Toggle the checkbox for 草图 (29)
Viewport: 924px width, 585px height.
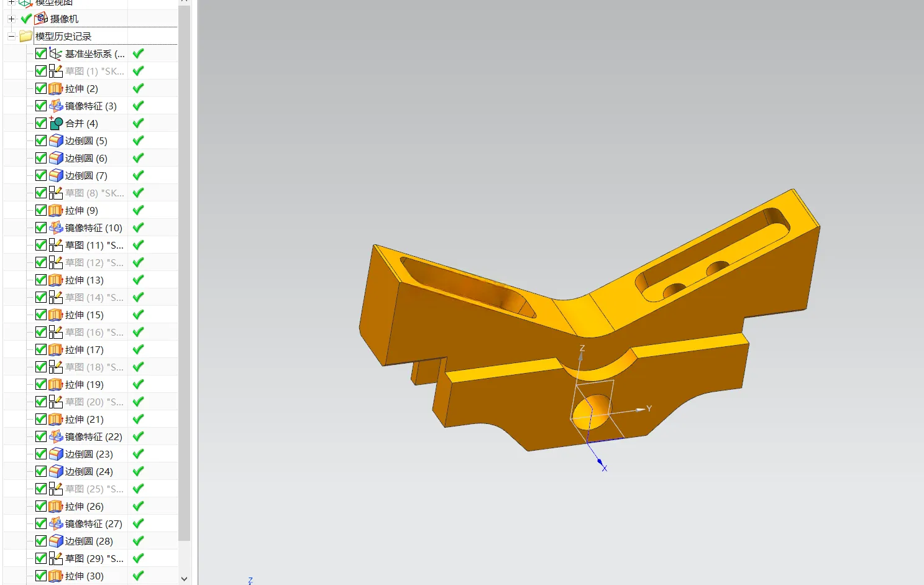(41, 559)
